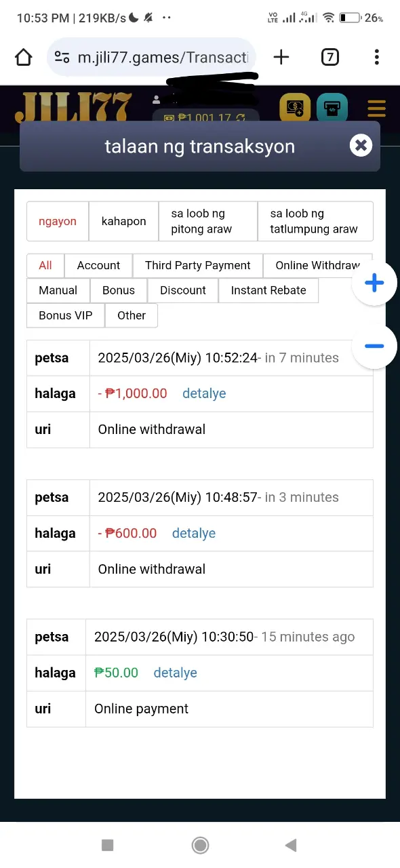This screenshot has width=400, height=868.
Task: Close the talaan ng transaksyon dialog
Action: point(361,145)
